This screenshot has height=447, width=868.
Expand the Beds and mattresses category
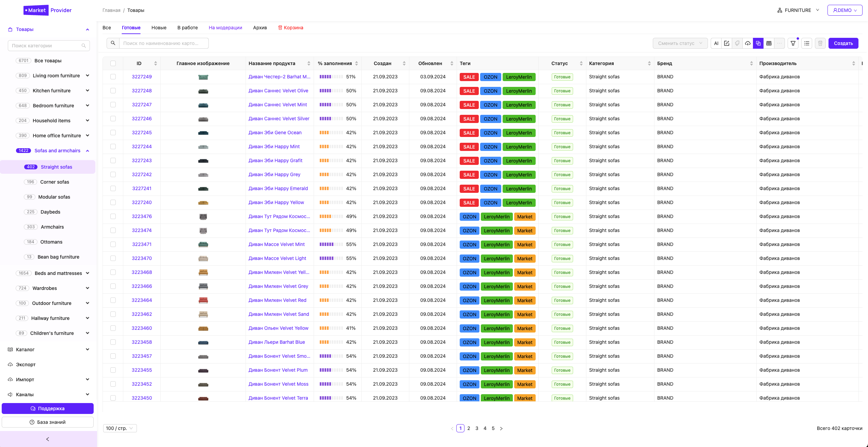pyautogui.click(x=88, y=273)
